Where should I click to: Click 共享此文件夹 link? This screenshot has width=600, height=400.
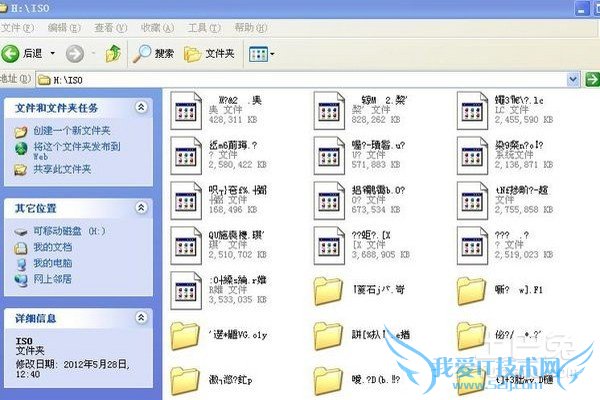coord(62,169)
